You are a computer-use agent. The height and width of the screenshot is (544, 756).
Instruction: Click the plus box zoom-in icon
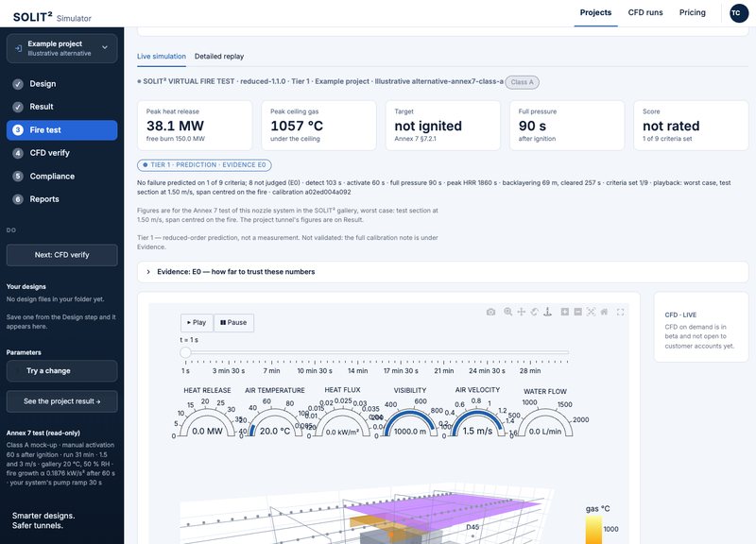click(x=564, y=312)
